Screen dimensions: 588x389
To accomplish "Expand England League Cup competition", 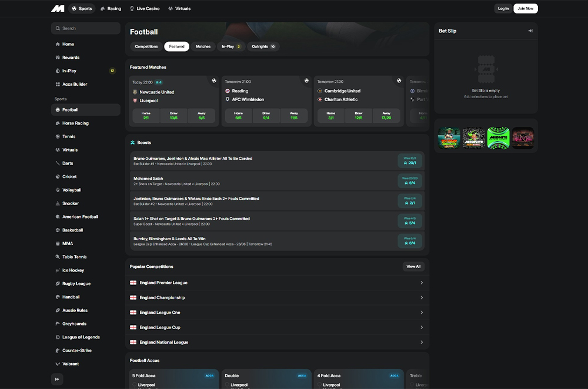I will coord(277,327).
